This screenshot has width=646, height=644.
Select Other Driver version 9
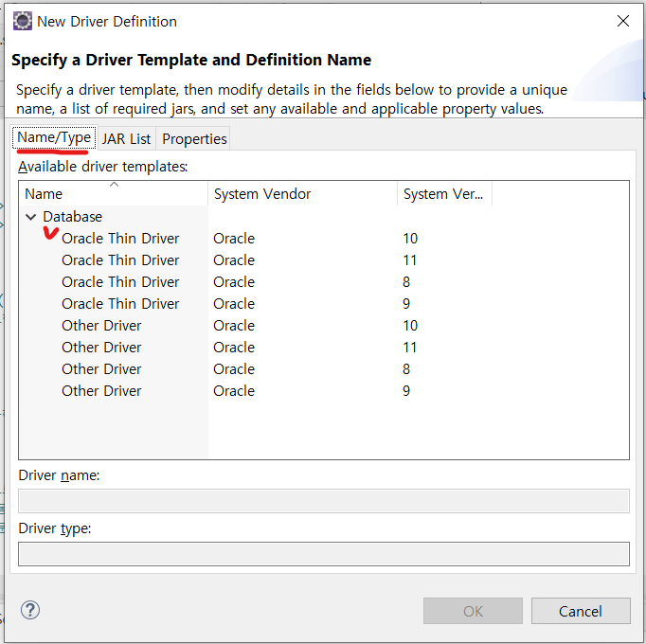point(101,391)
